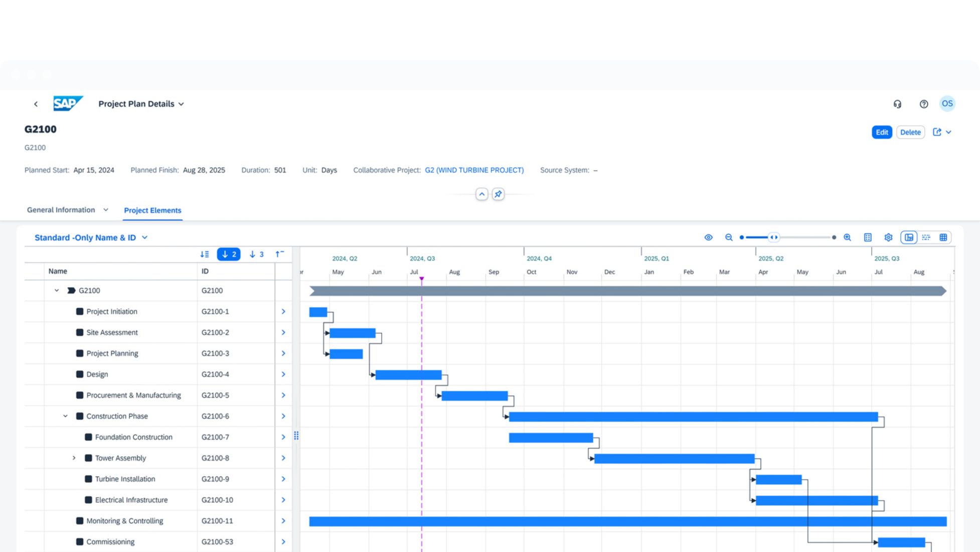Open G2 (WIND TURBINE PROJECT) link

pos(474,170)
